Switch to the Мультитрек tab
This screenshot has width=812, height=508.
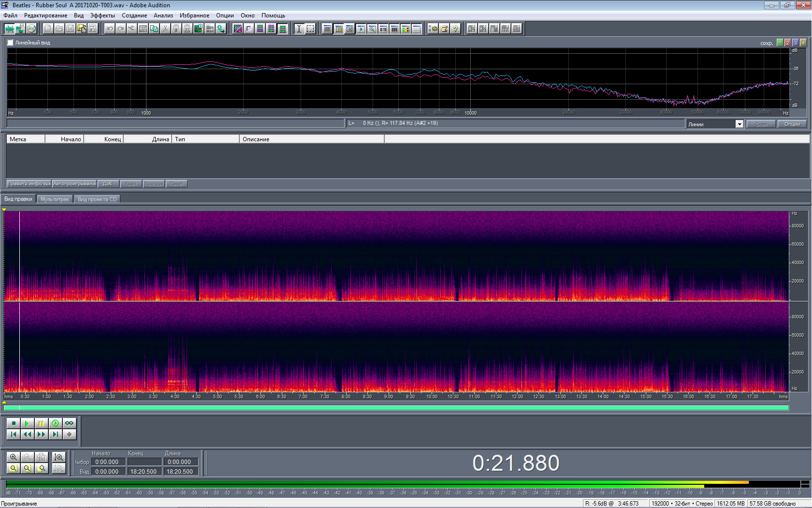55,199
